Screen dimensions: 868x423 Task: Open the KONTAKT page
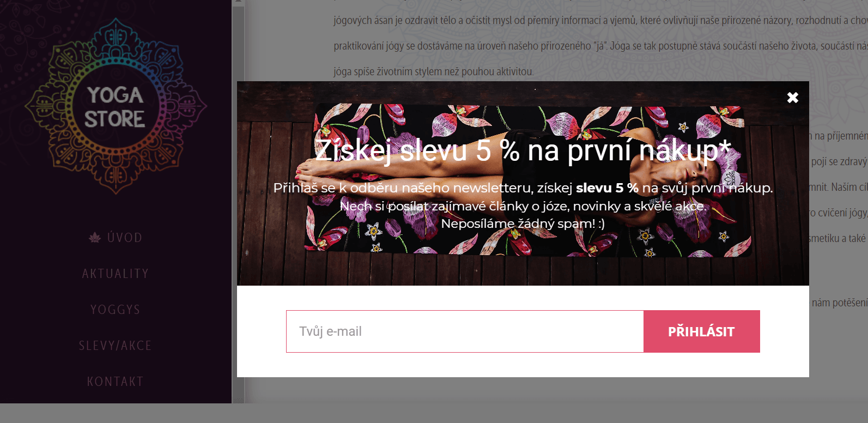click(x=116, y=382)
